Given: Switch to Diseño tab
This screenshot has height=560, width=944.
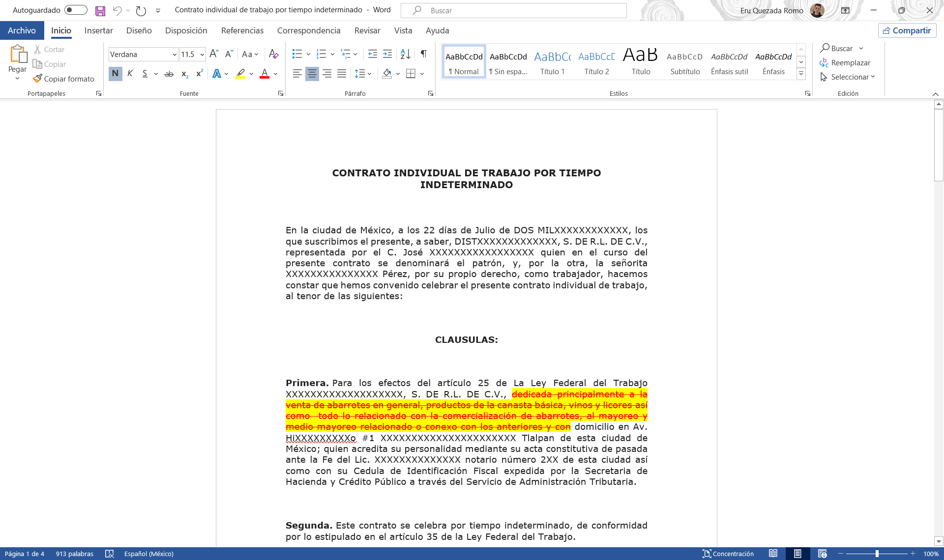Looking at the screenshot, I should pos(139,30).
